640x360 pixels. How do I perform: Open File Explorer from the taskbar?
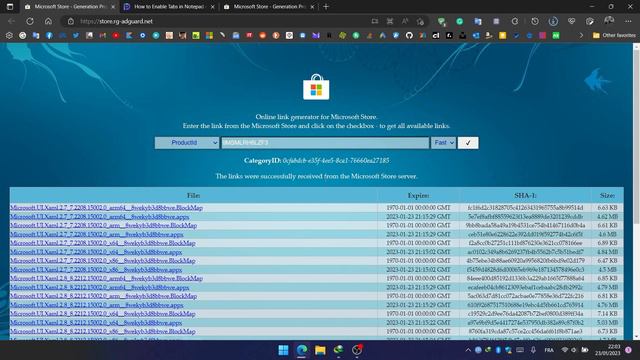coord(320,350)
